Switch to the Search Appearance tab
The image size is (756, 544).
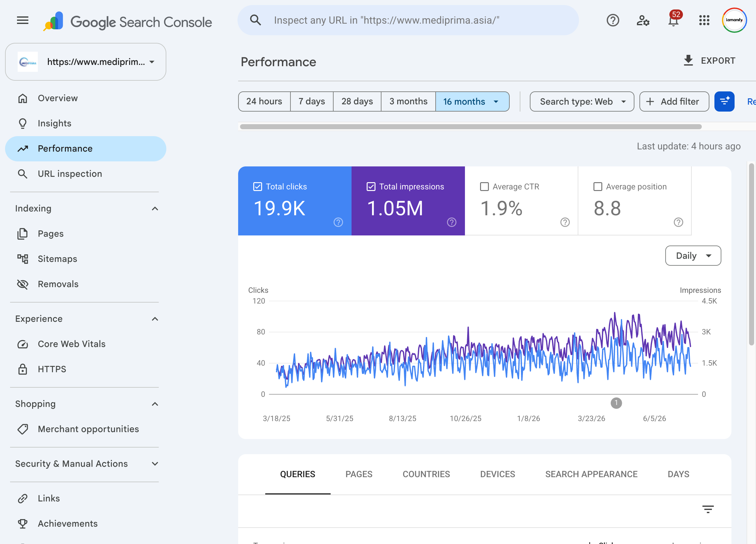click(x=591, y=474)
